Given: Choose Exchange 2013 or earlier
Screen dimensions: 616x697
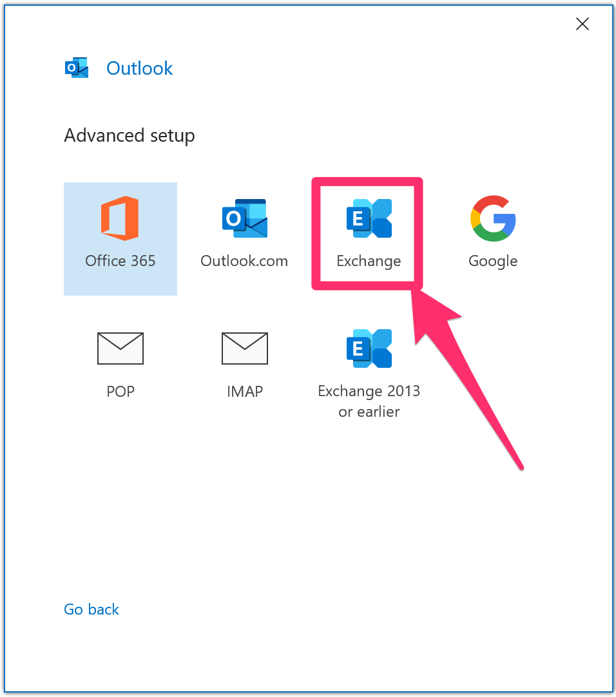Looking at the screenshot, I should click(369, 374).
